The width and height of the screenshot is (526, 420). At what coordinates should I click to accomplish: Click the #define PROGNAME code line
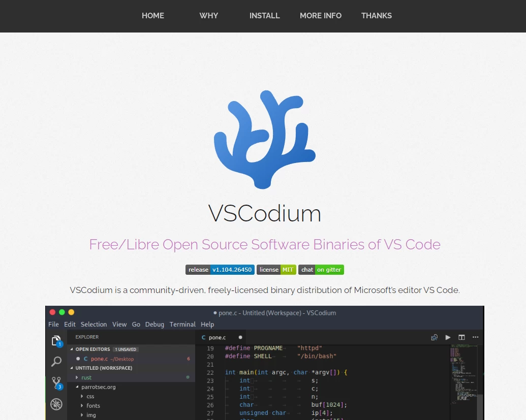[273, 348]
